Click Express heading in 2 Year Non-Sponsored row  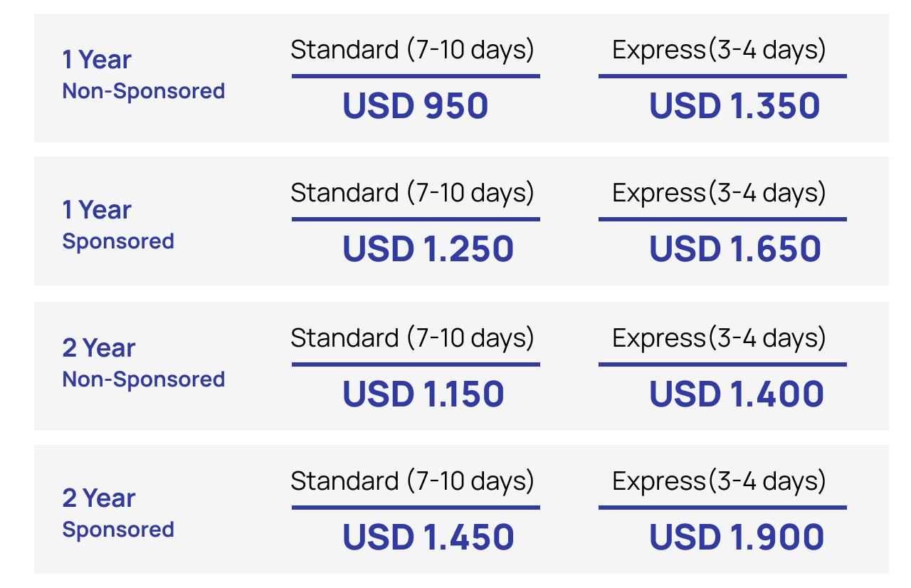(719, 338)
